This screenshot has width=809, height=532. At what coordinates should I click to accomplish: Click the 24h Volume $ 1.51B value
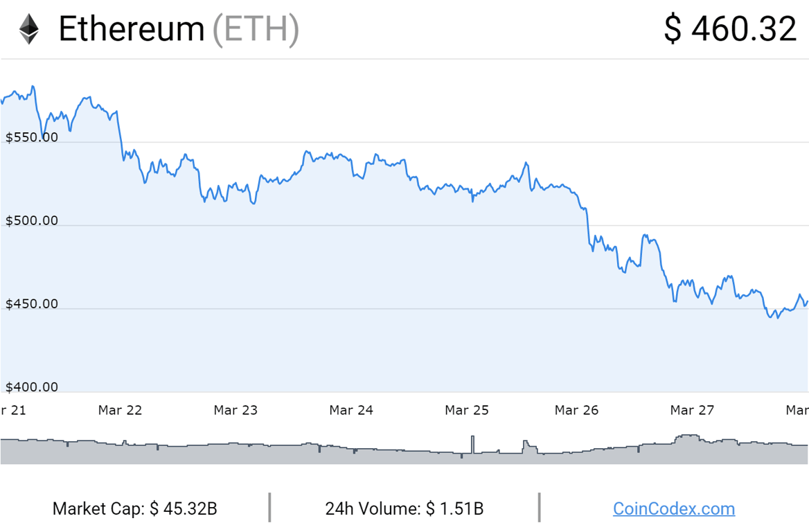tap(404, 509)
